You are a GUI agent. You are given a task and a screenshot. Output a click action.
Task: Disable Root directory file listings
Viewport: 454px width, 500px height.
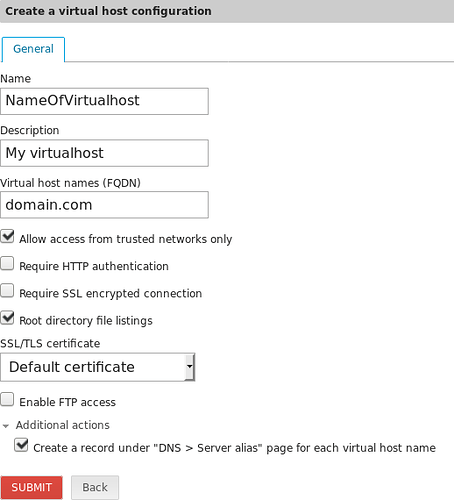pyautogui.click(x=7, y=318)
